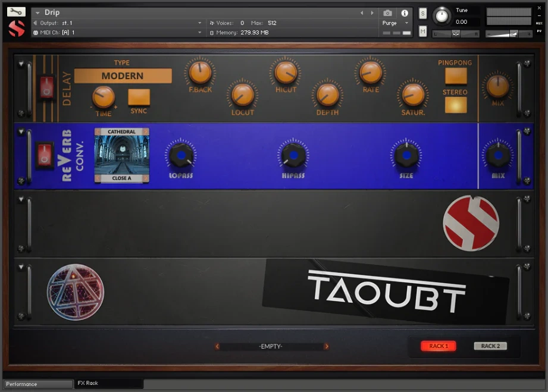Expand the Output st.1 dropdown
The image size is (548, 392).
(x=199, y=23)
